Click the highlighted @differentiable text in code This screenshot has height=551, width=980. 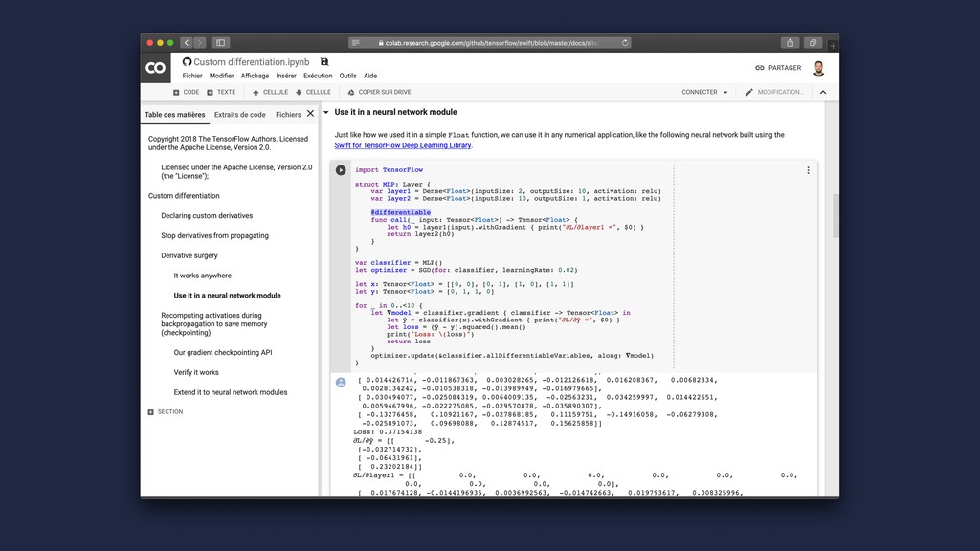pos(401,212)
